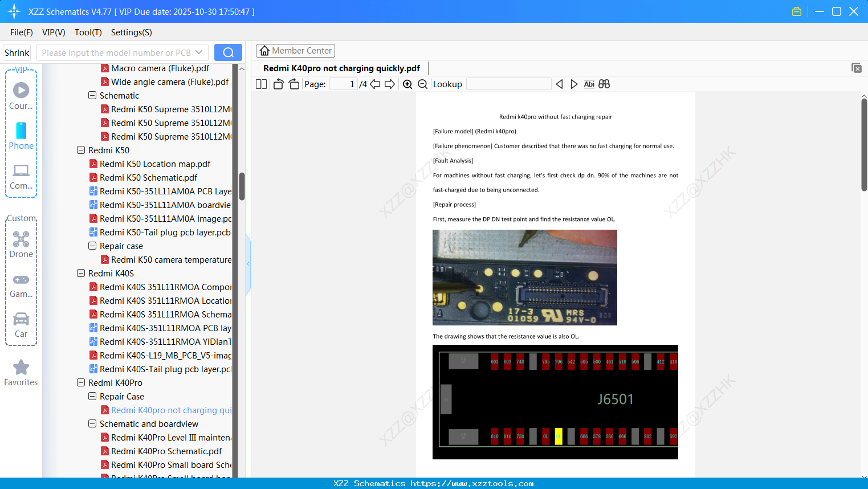
Task: Rotate the PDF page counterclockwise
Action: 278,84
